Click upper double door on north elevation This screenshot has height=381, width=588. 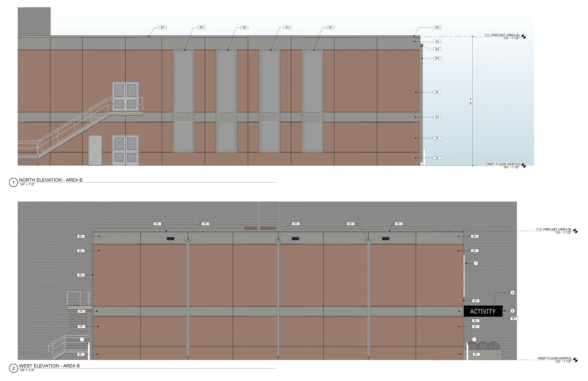coord(125,96)
